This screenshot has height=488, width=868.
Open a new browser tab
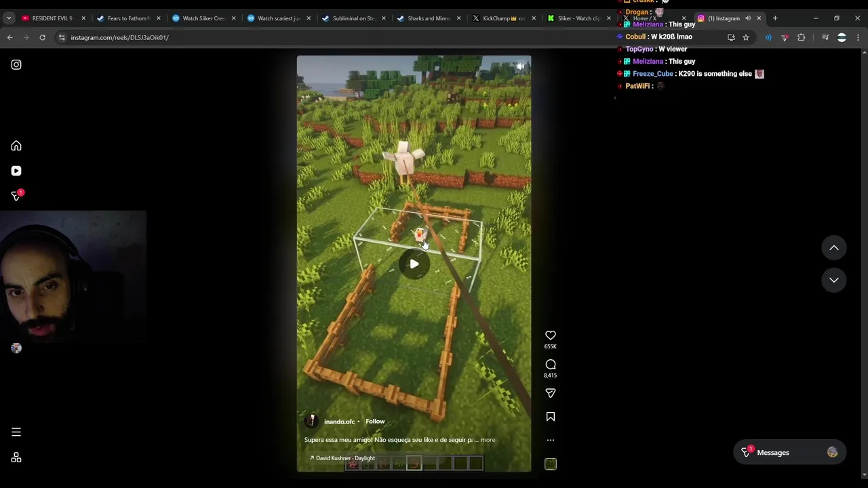[x=775, y=18]
